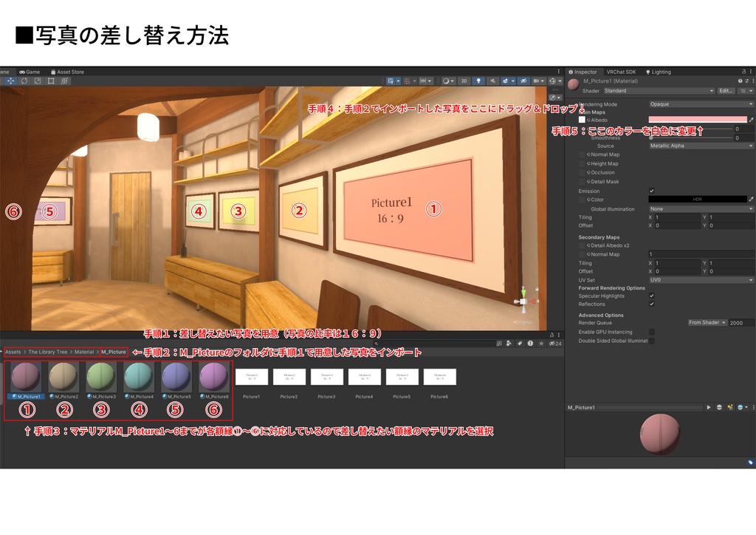
Task: Select the M_Picture4 teal material
Action: pos(139,380)
